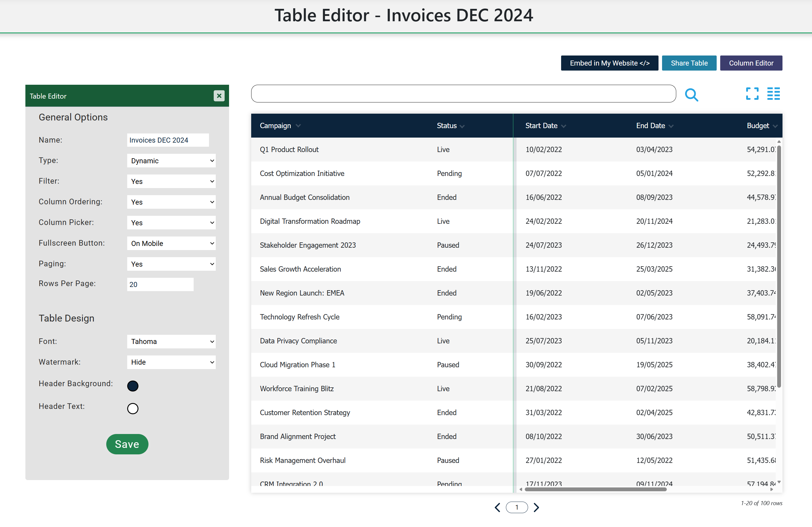This screenshot has width=812, height=527.
Task: Set Filter option to No
Action: [171, 181]
